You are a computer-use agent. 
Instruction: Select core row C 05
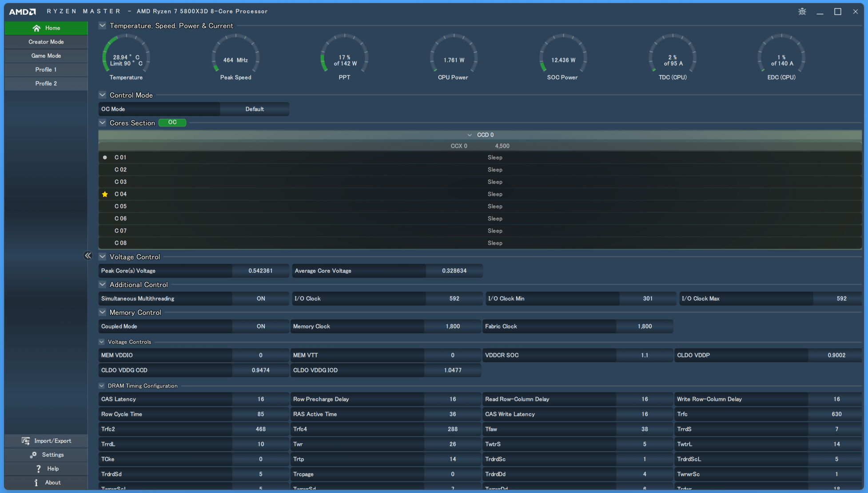480,206
